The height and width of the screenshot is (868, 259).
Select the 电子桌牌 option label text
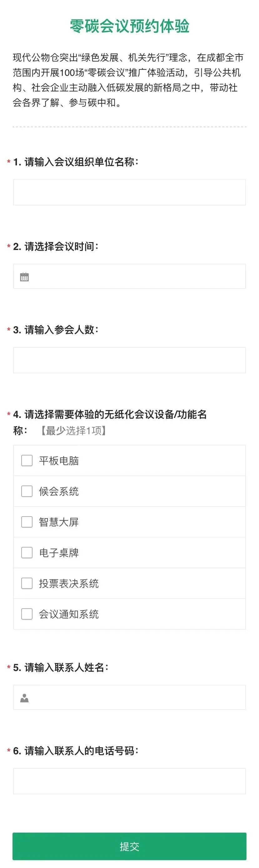[59, 553]
